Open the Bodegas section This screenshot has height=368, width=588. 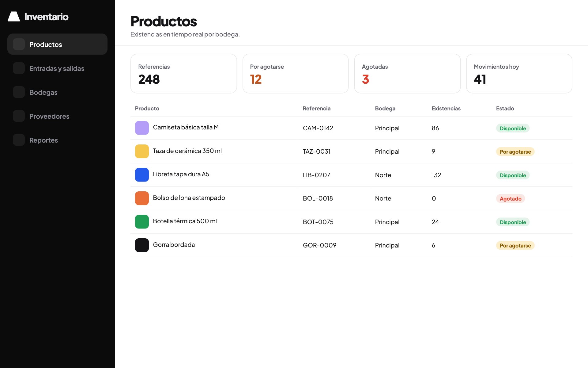[57, 92]
